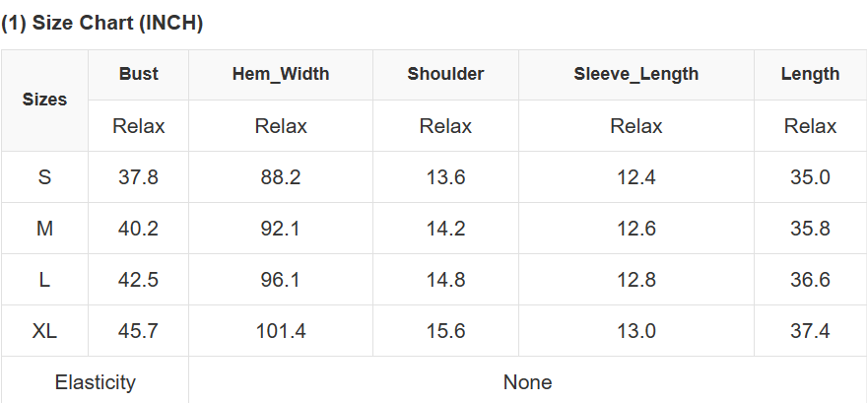The width and height of the screenshot is (868, 403).
Task: Click shoulder value 14.2 for size M
Action: [x=445, y=229]
